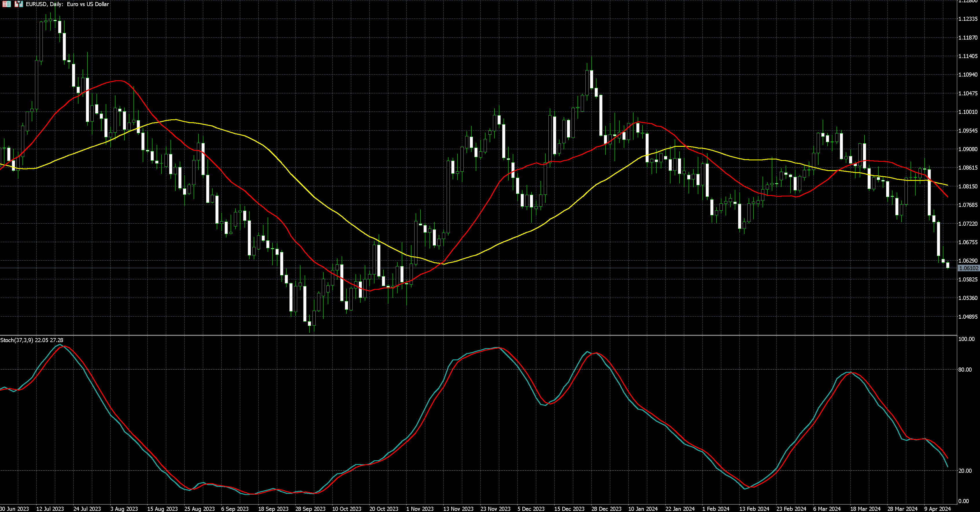Click the 12 Jul 2023 date label
The width and height of the screenshot is (980, 512).
coord(50,509)
